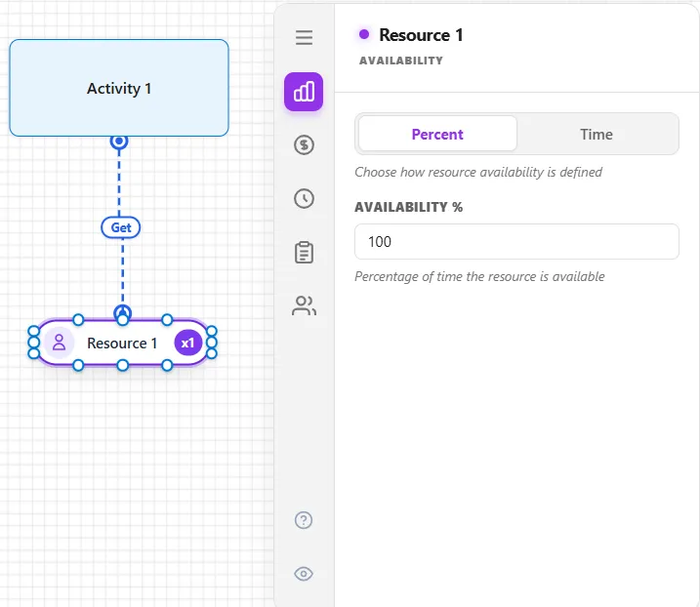Click the purple dot beside Resource 1 title
The width and height of the screenshot is (700, 607).
click(x=364, y=34)
